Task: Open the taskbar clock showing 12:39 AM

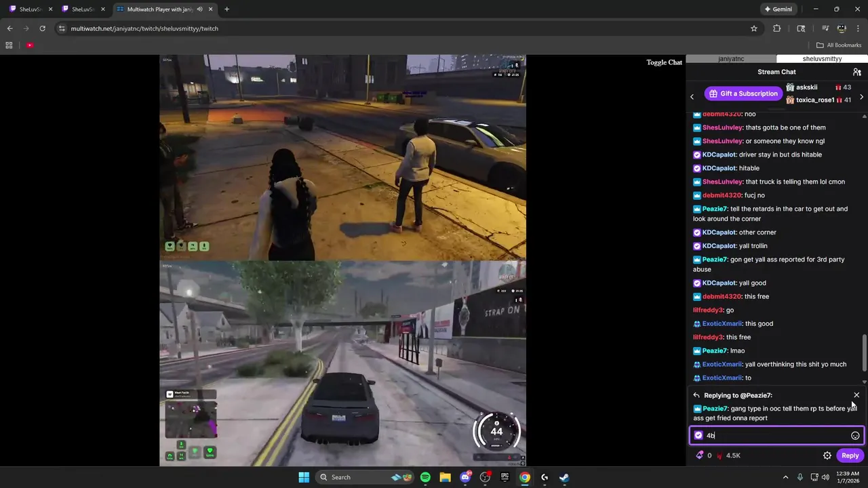Action: click(x=848, y=477)
